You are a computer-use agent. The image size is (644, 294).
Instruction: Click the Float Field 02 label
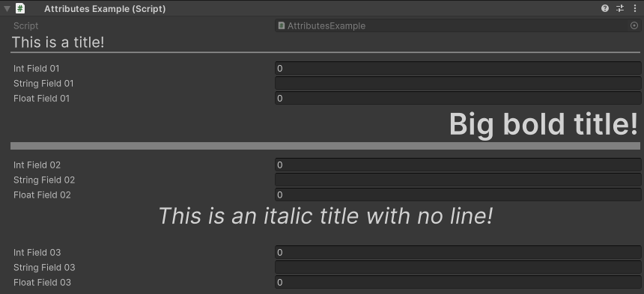click(x=42, y=195)
